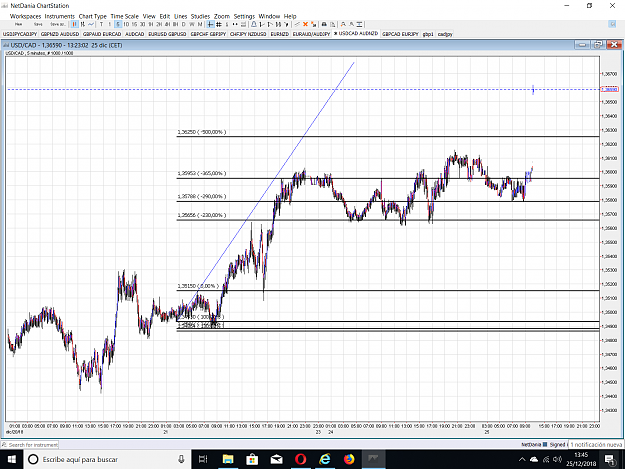This screenshot has width=625, height=469.
Task: Restore the USD/CAD chart inner window
Action: click(598, 45)
